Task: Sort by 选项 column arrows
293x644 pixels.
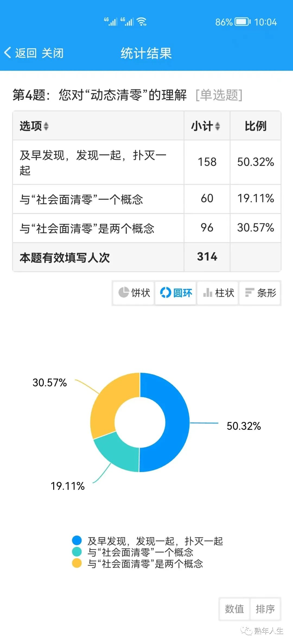Action: (46, 126)
